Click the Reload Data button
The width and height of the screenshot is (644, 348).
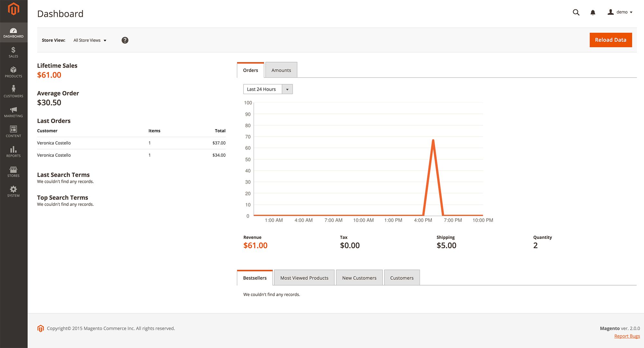coord(611,40)
